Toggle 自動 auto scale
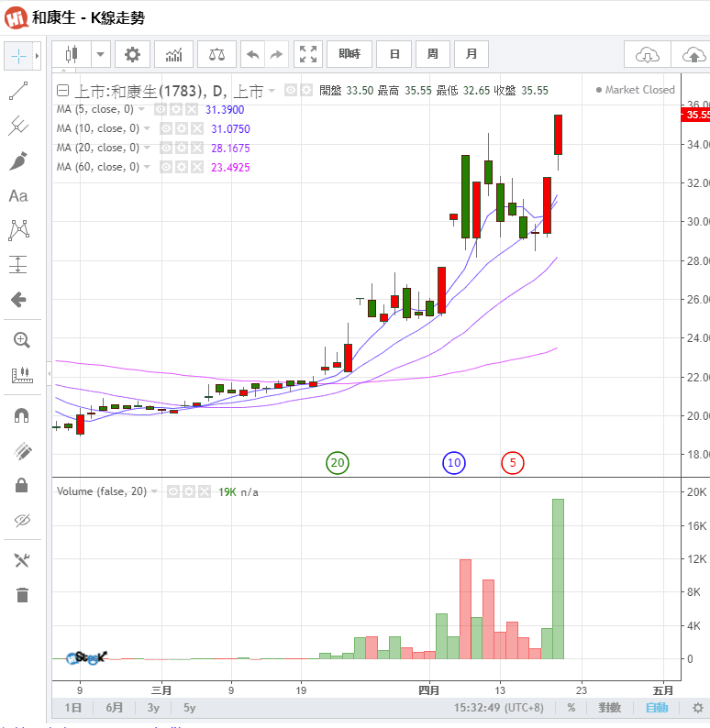The image size is (710, 728). coord(657,708)
